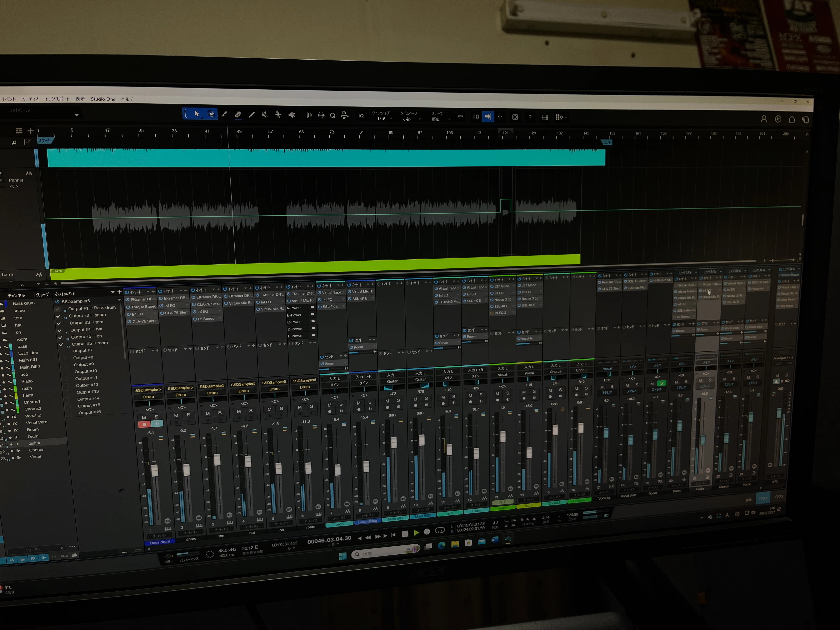The width and height of the screenshot is (840, 630).
Task: Open the Event menu
Action: pyautogui.click(x=9, y=99)
